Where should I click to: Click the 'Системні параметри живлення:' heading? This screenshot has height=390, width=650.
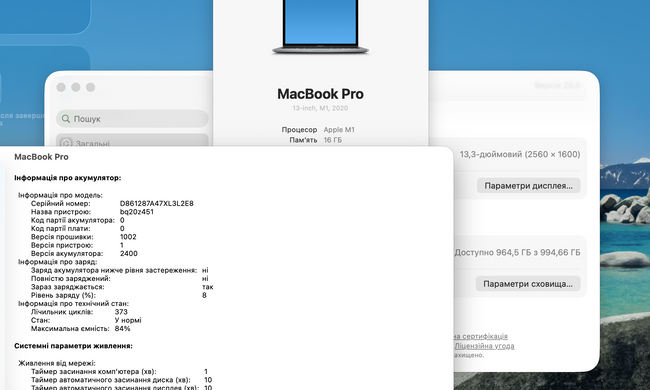click(73, 346)
